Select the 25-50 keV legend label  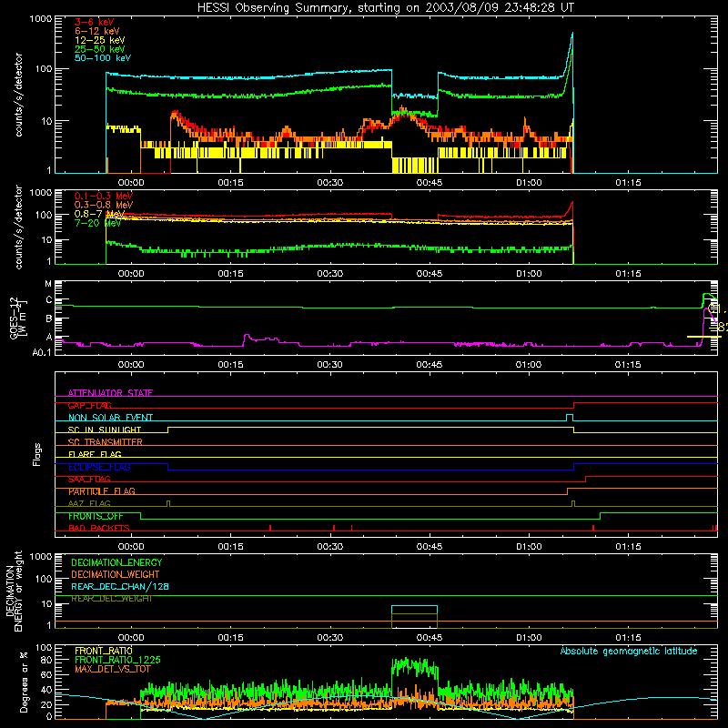[100, 49]
